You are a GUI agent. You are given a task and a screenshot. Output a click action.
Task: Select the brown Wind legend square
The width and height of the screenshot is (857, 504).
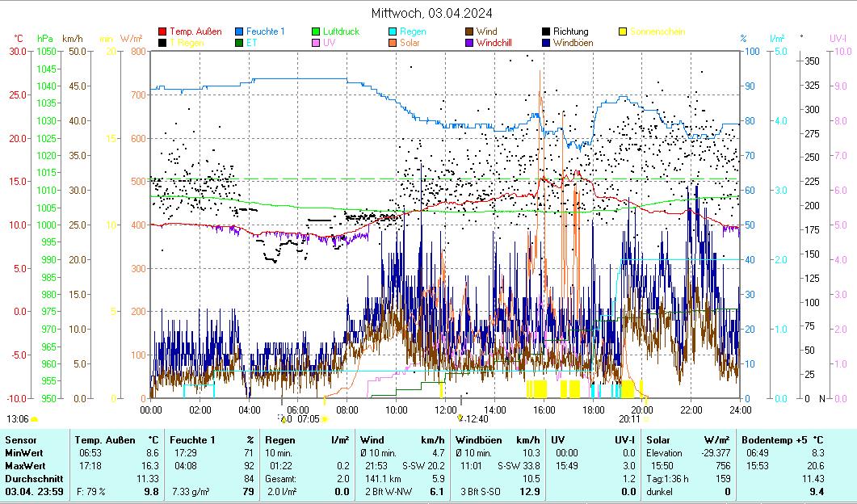point(469,32)
